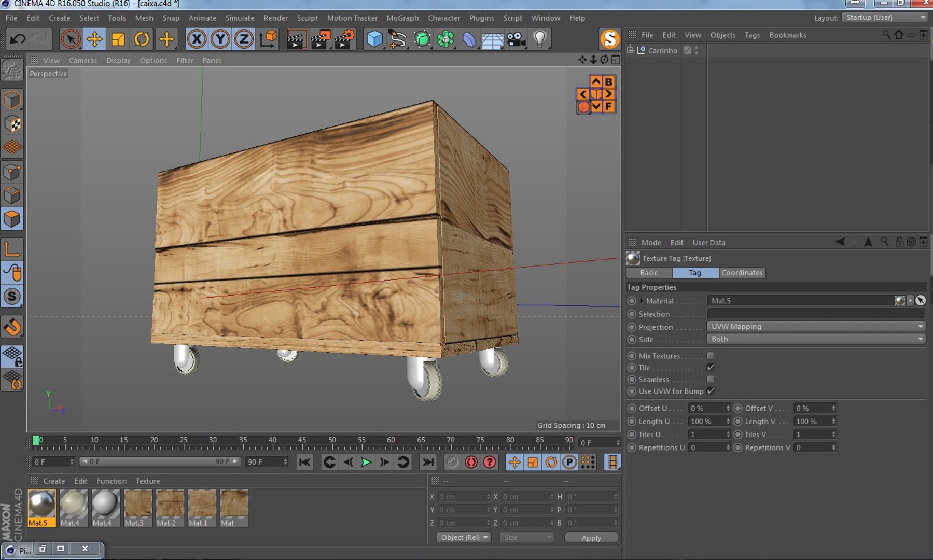Open the viewport Cameras menu
Screen dimensions: 933x560
click(83, 61)
